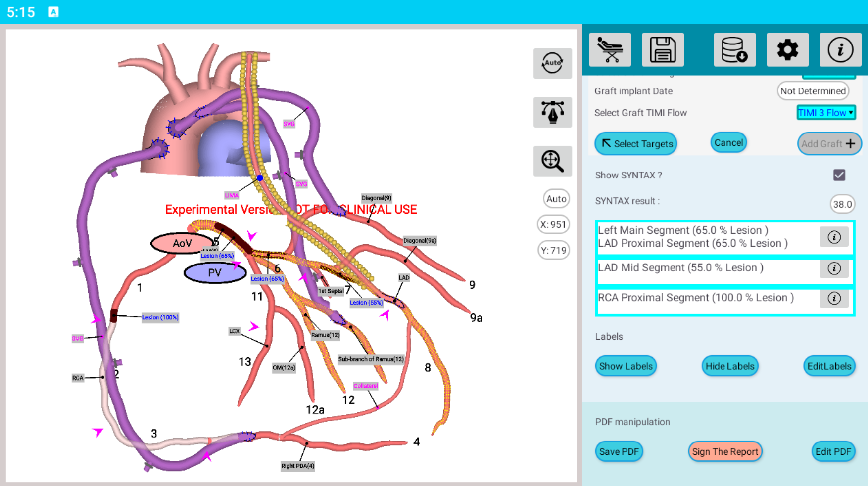
Task: Open the app info icon
Action: pos(840,50)
